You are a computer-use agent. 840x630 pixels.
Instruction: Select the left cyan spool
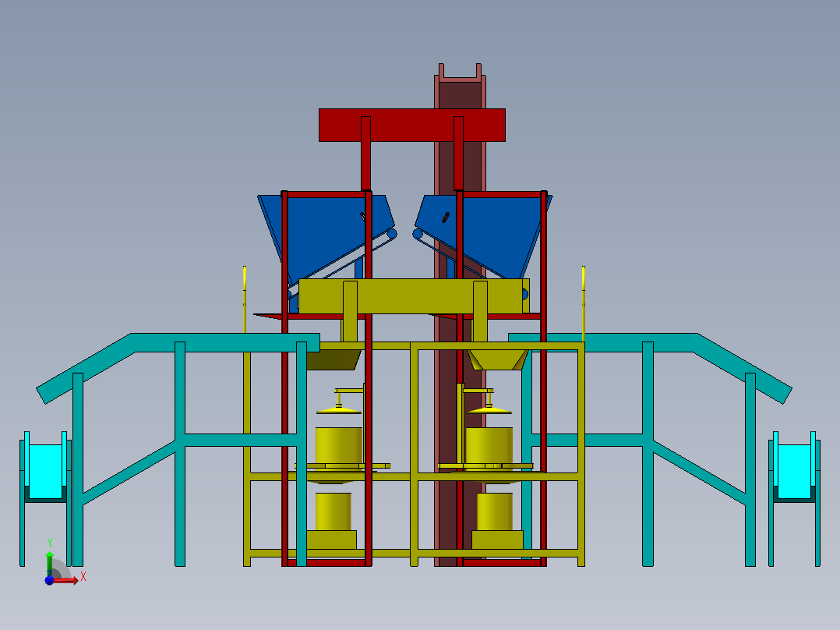[x=45, y=471]
